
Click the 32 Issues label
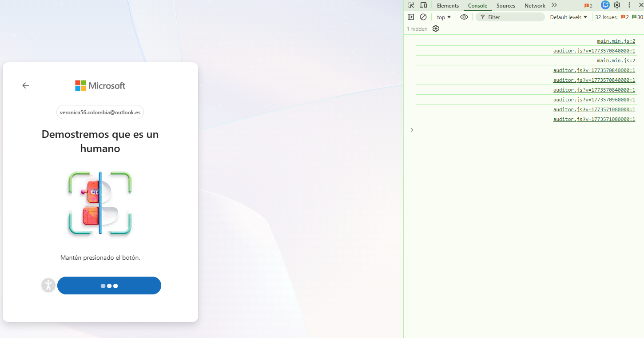(x=606, y=17)
